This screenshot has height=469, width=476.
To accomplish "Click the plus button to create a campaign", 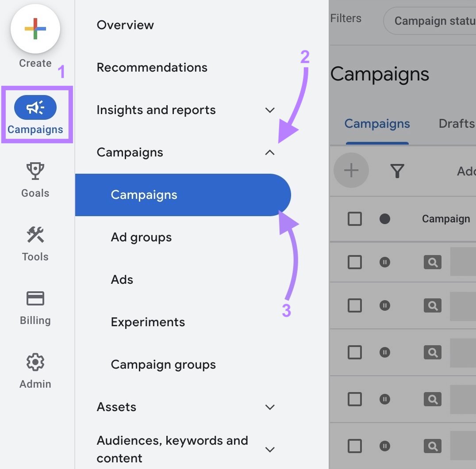I will coord(351,170).
